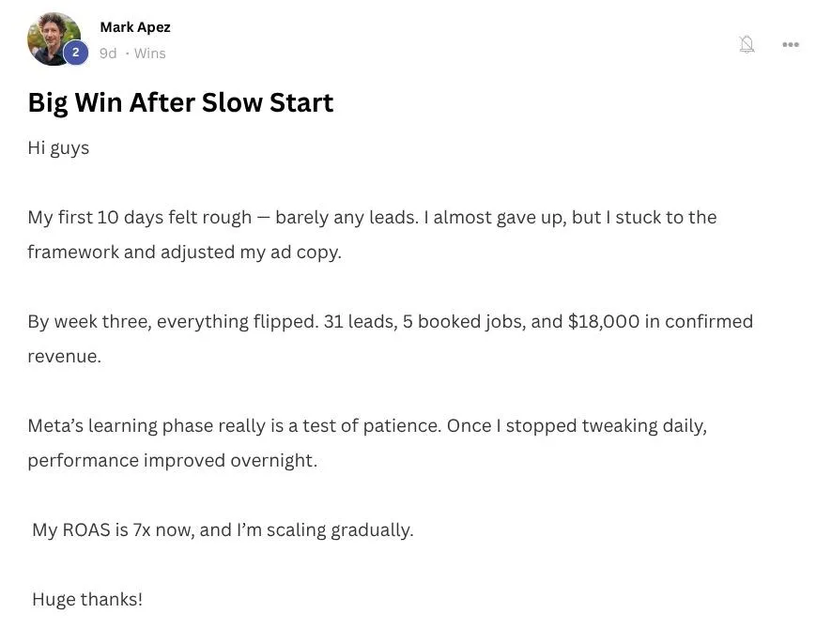Viewport: 816px width, 644px height.
Task: Open the Wins category link
Action: (x=150, y=54)
